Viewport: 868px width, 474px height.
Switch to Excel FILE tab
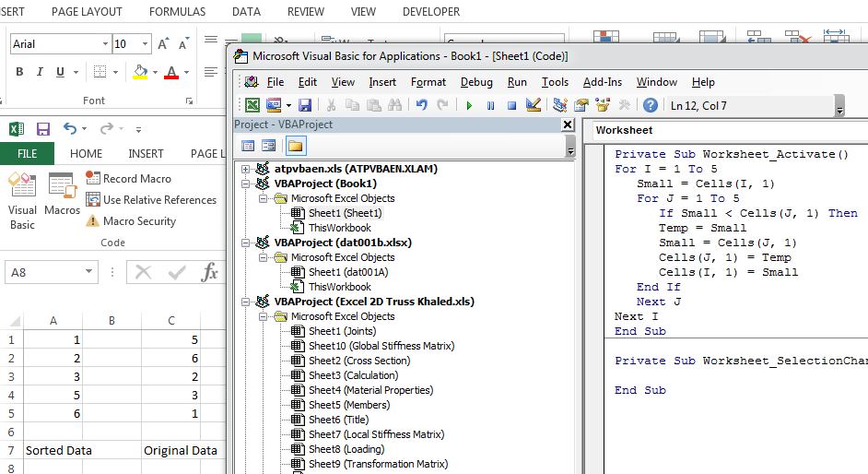(27, 153)
